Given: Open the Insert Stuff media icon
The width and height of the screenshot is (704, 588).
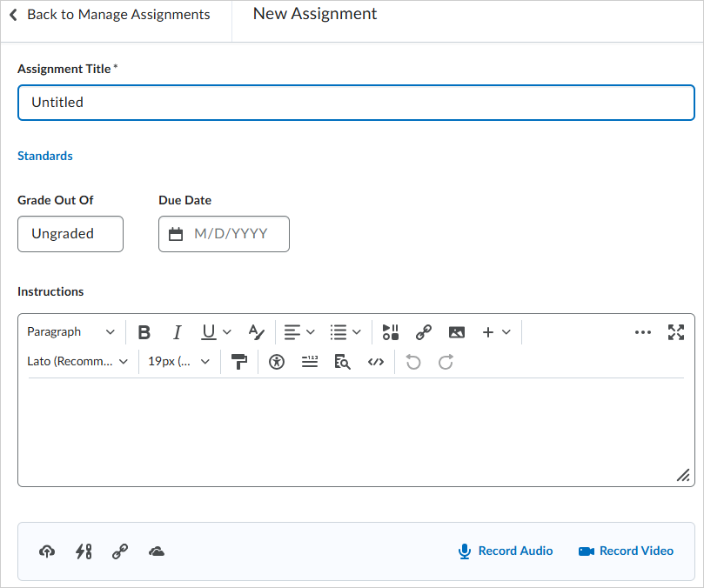Looking at the screenshot, I should click(390, 332).
